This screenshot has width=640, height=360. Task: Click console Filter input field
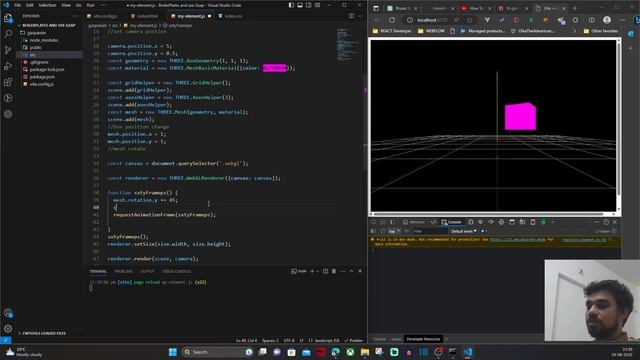coord(429,231)
